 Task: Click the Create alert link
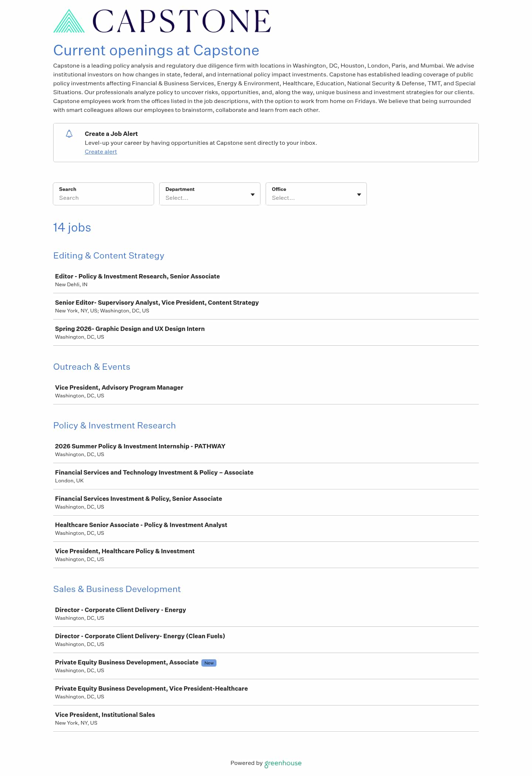[100, 152]
